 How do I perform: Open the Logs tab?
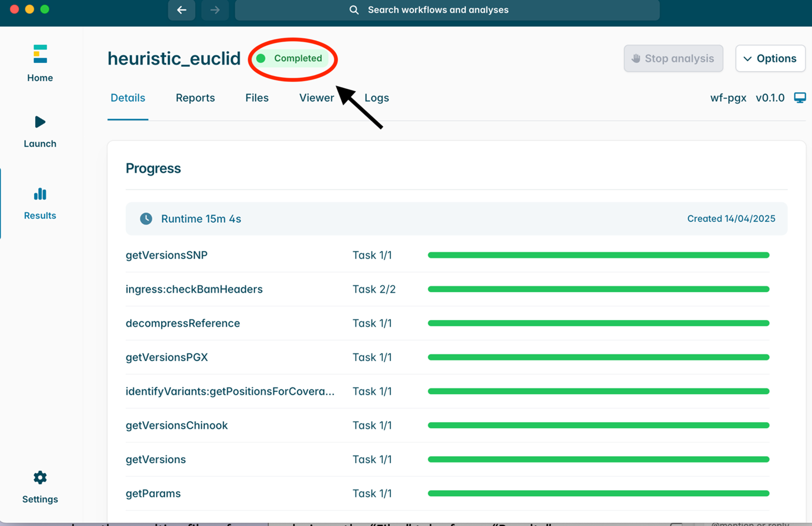pyautogui.click(x=377, y=98)
